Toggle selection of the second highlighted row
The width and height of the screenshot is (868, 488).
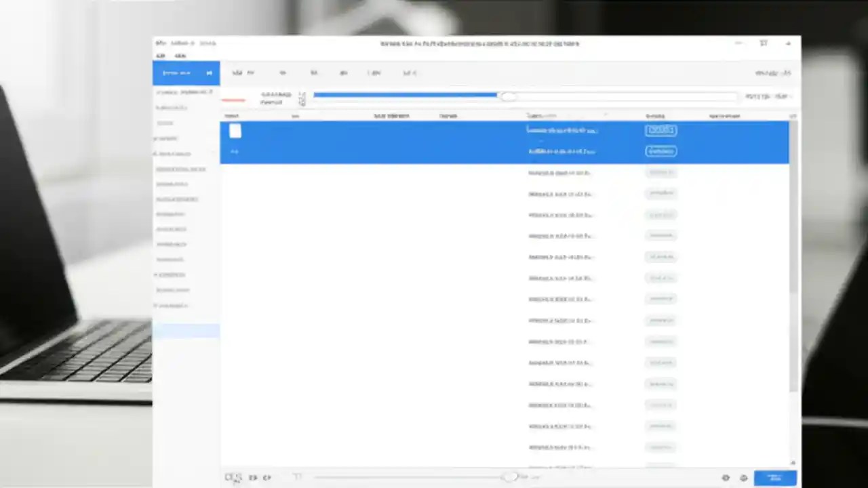click(234, 151)
